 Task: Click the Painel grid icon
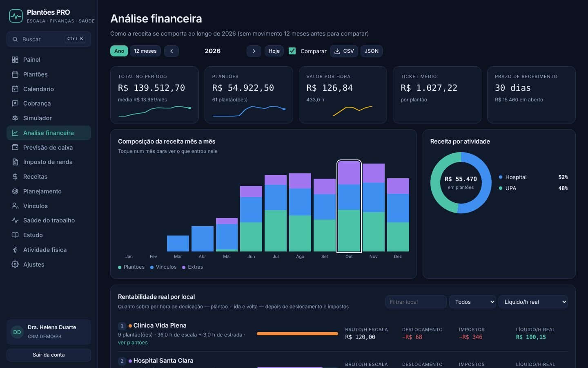point(15,60)
